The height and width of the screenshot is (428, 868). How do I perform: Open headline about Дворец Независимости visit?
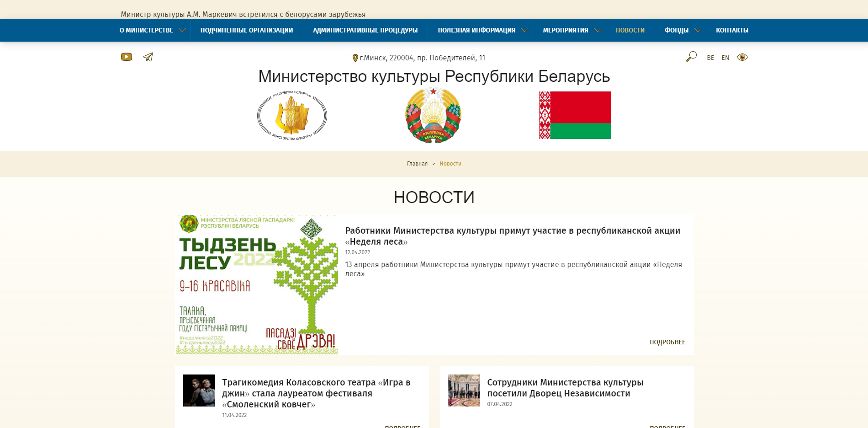click(x=565, y=388)
